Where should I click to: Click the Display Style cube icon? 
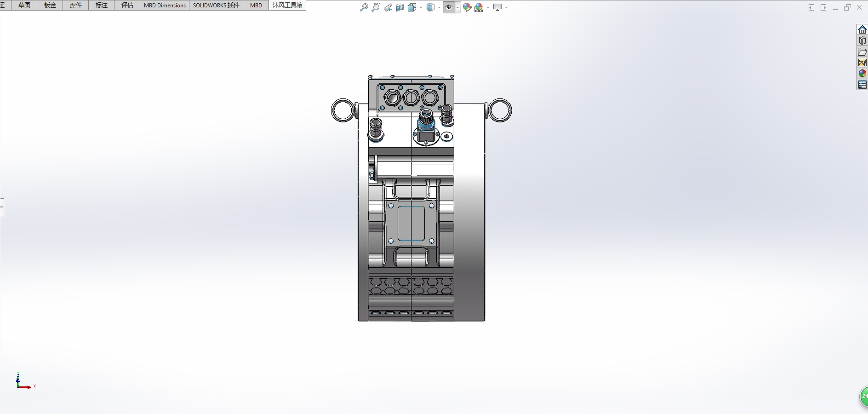(431, 7)
